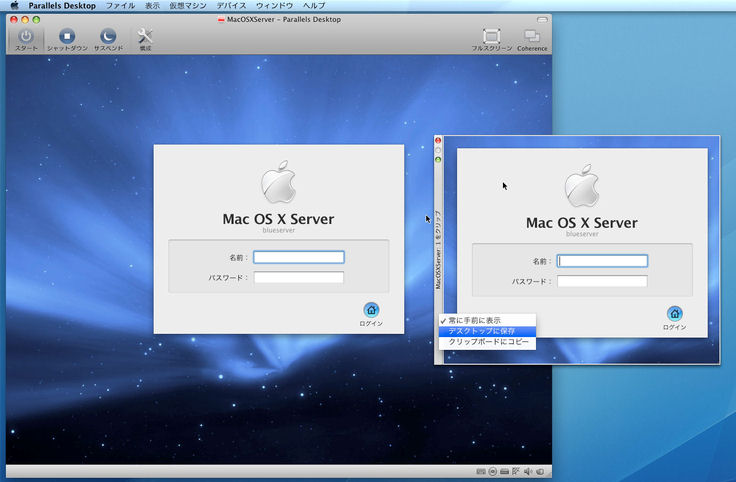Open the デバイス (Devices) menu
The height and width of the screenshot is (482, 736).
tap(231, 6)
